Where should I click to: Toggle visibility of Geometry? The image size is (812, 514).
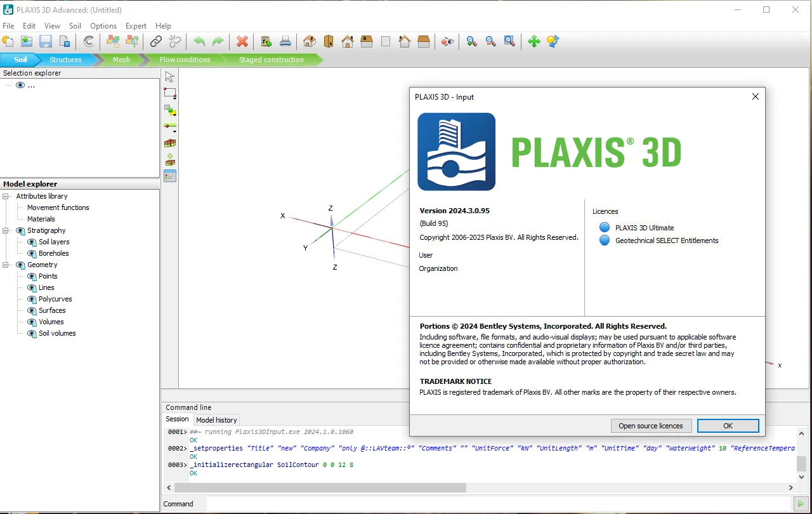(20, 265)
